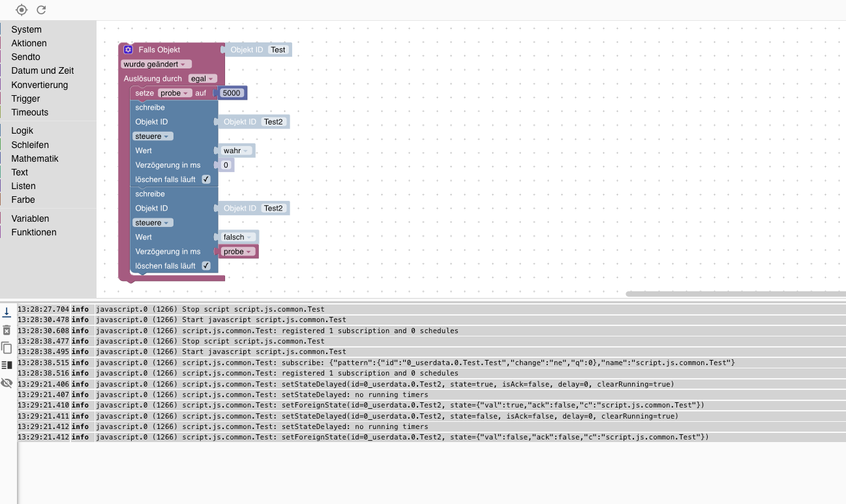Open the "wurde geändert" dropdown
846x504 pixels.
coord(157,64)
